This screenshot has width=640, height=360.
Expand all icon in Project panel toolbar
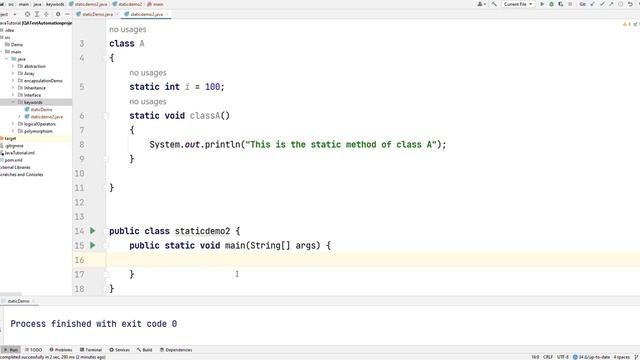pyautogui.click(x=37, y=14)
